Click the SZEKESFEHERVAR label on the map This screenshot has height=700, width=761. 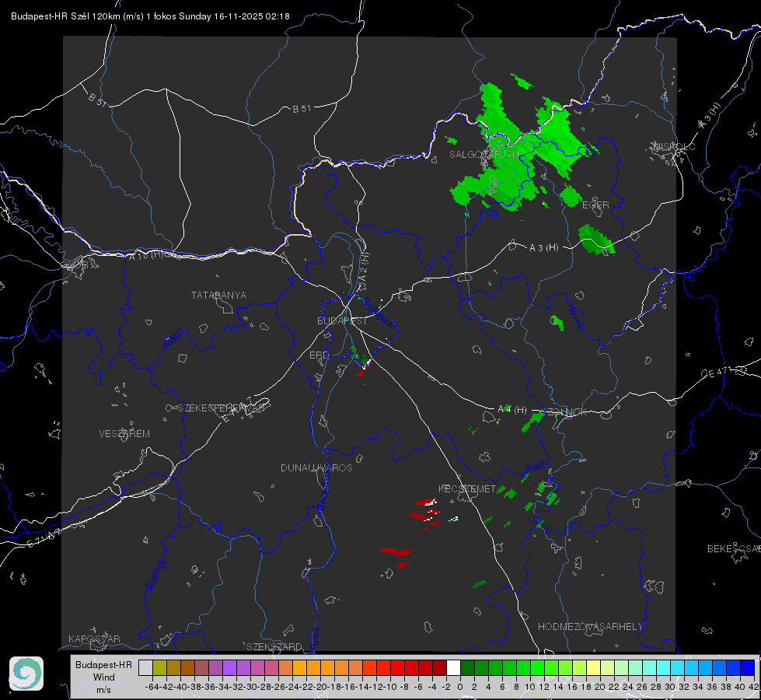[221, 408]
